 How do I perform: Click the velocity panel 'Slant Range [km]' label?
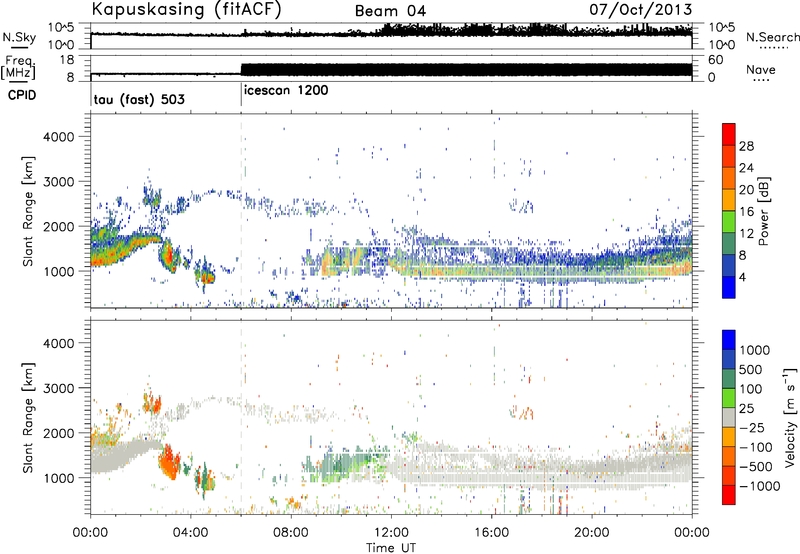[28, 418]
